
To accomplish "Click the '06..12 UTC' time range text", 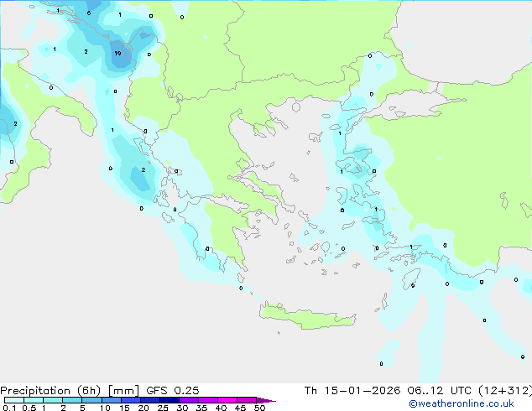I will click(x=440, y=391).
